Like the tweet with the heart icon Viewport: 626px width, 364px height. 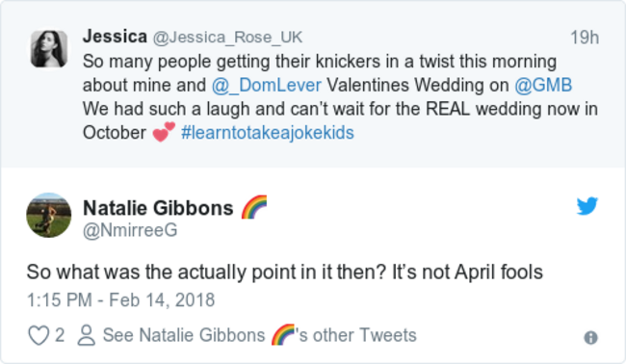[x=39, y=335]
